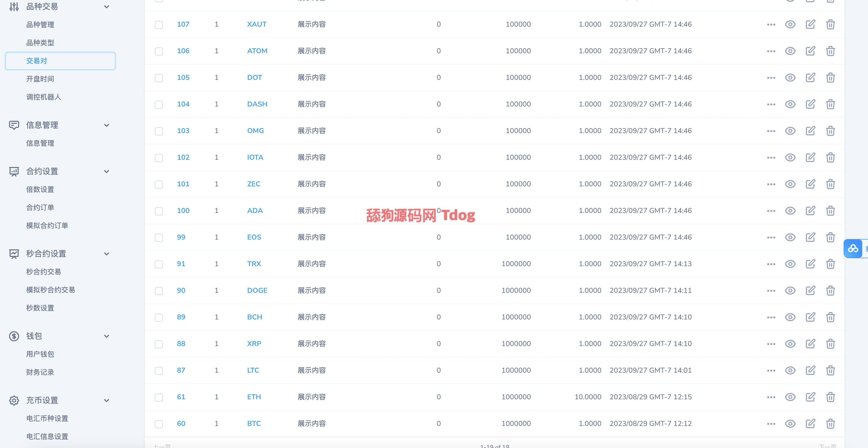
Task: Edit the ATOM trading pair entry
Action: click(x=810, y=51)
